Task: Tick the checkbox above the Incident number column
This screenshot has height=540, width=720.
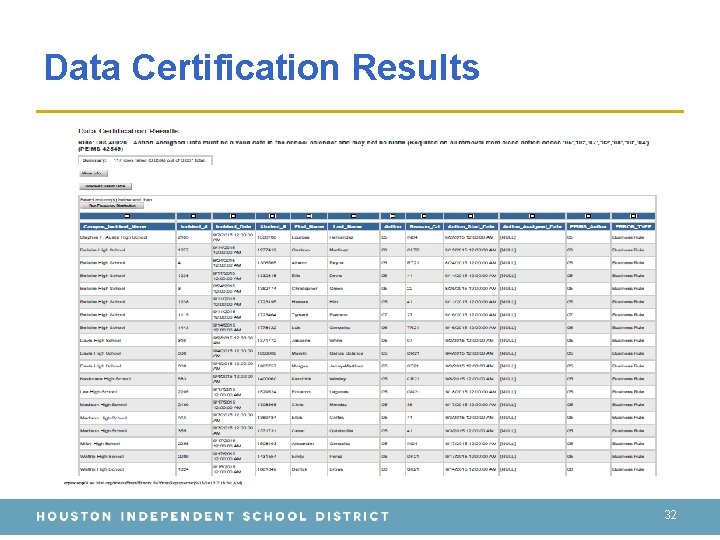Action: pos(193,216)
